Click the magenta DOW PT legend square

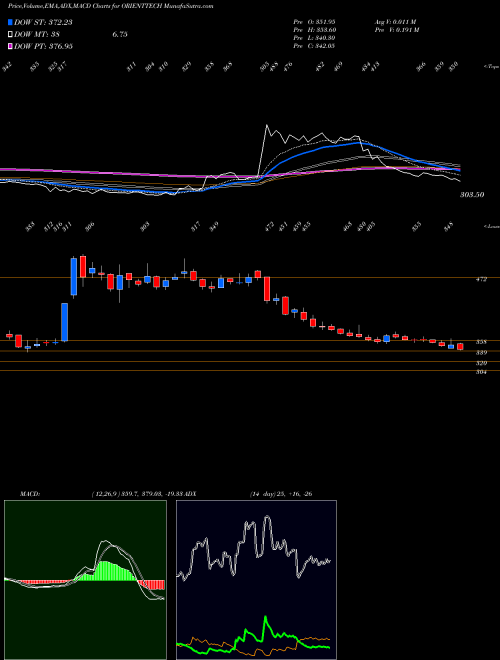[x=11, y=46]
